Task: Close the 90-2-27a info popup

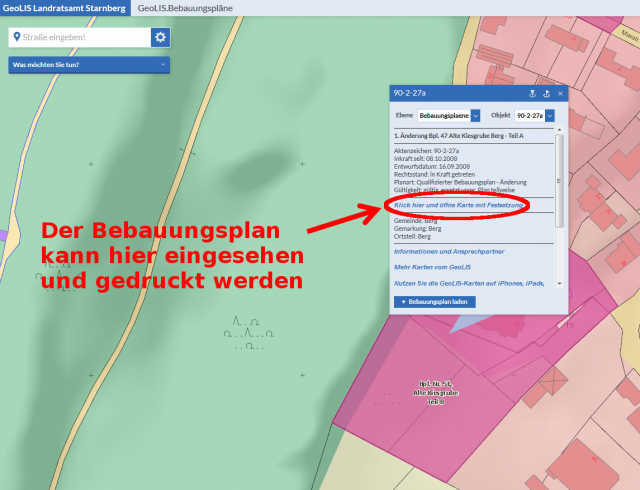Action: [560, 94]
